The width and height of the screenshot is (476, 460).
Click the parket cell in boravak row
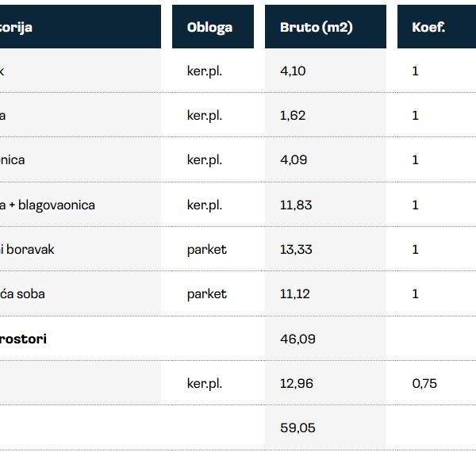pyautogui.click(x=206, y=249)
